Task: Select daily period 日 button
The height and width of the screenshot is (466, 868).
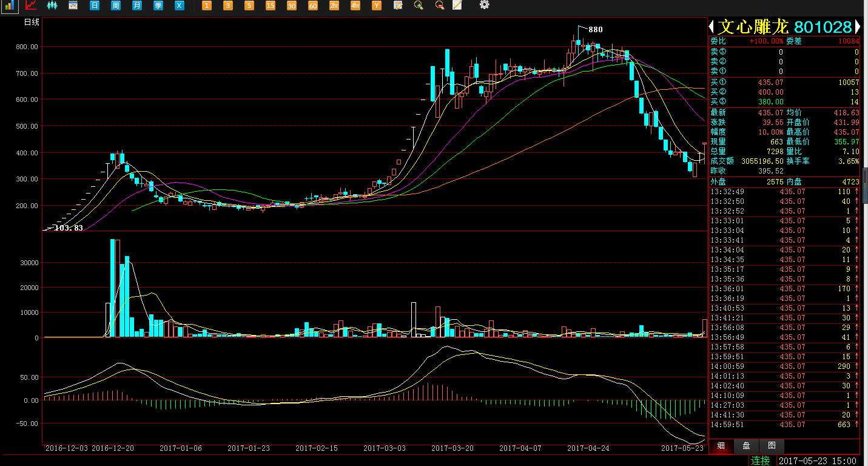Action: point(94,5)
